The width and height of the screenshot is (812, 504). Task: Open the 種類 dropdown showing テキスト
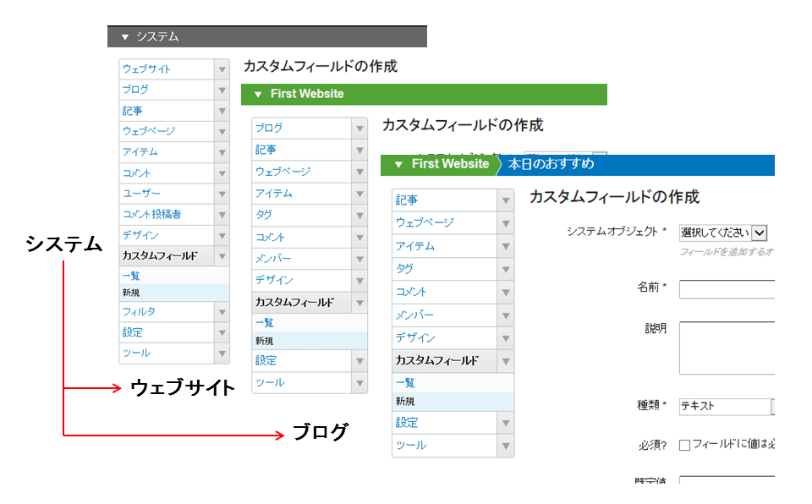pyautogui.click(x=727, y=407)
